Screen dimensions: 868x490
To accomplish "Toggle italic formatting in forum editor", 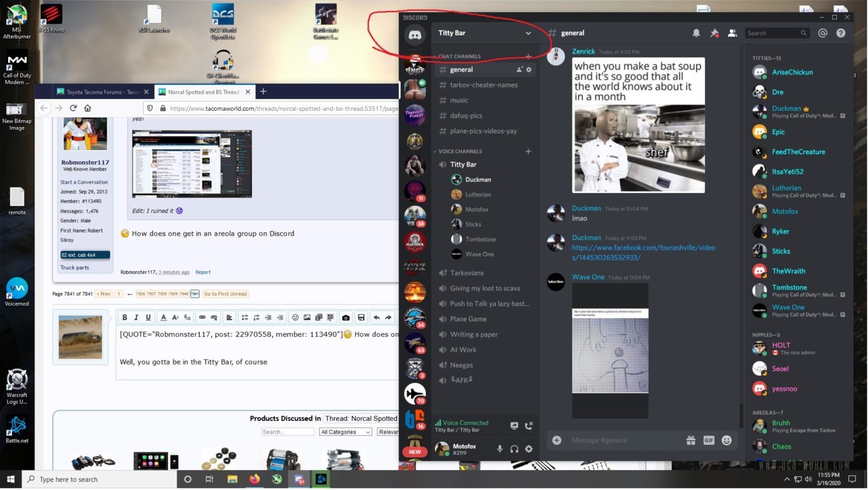I will click(137, 317).
